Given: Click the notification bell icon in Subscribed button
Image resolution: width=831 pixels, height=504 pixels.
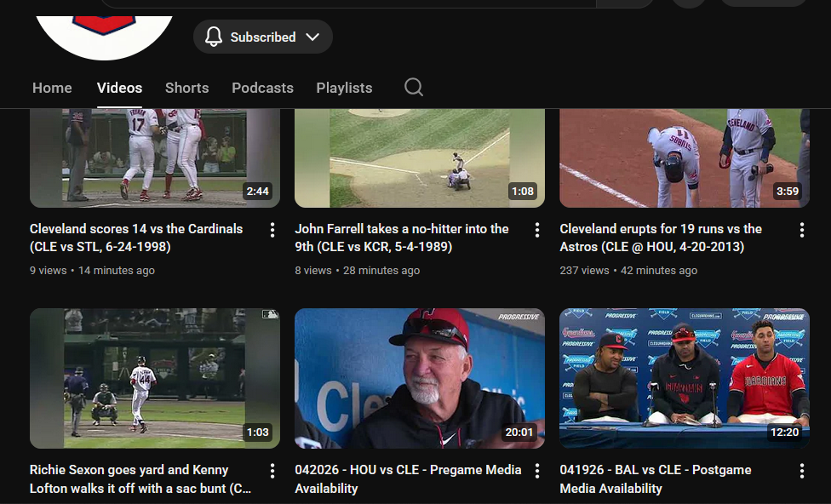Looking at the screenshot, I should click(x=214, y=37).
